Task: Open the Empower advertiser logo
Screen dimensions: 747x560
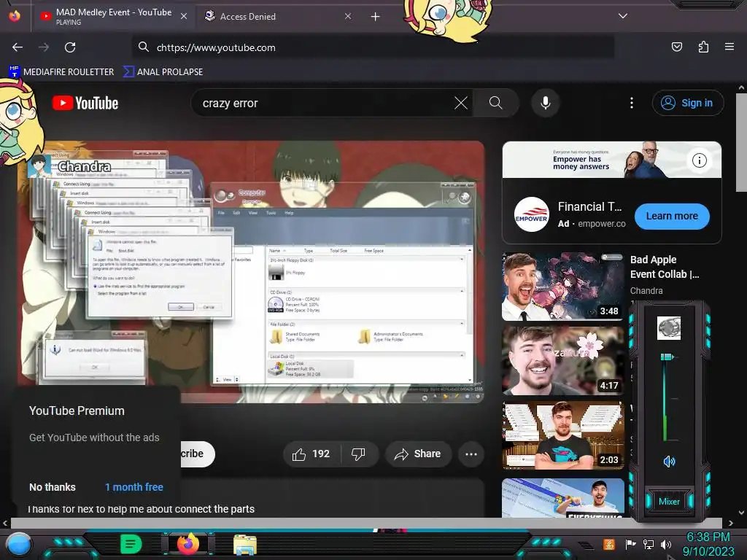Action: (x=531, y=215)
